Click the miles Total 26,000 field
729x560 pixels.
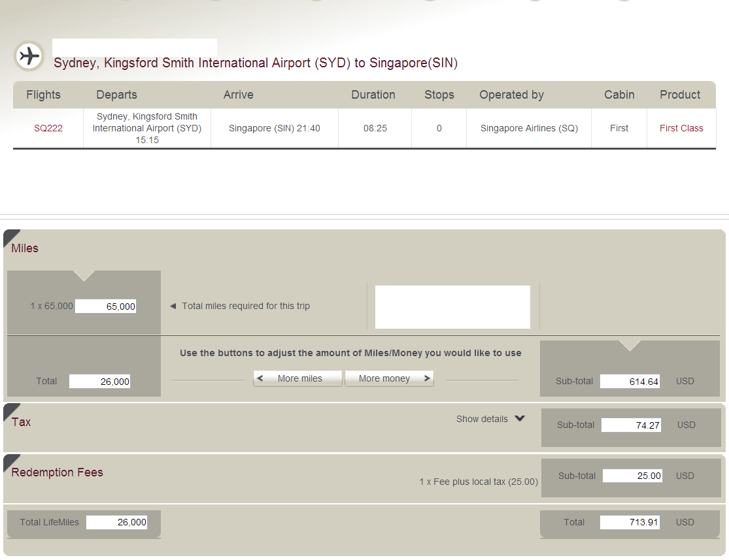click(99, 382)
